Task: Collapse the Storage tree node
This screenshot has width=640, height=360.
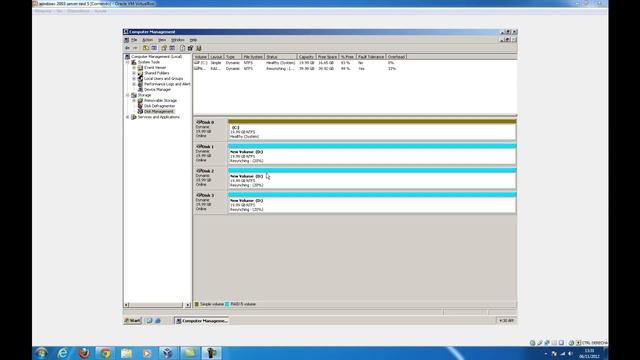Action: [x=128, y=95]
